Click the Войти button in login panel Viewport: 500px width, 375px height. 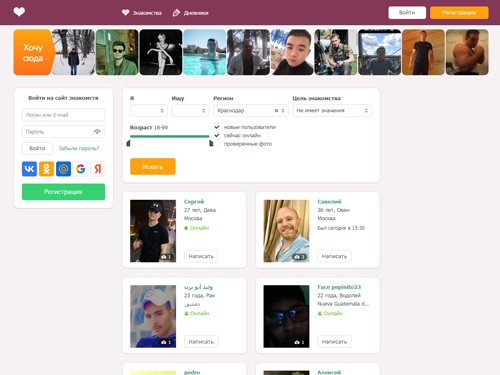(x=37, y=148)
